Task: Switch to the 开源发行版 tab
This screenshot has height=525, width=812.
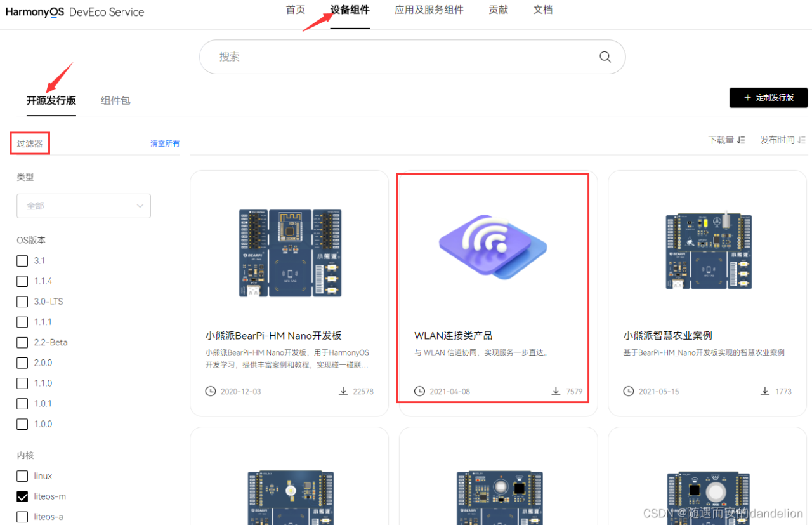Action: coord(51,100)
